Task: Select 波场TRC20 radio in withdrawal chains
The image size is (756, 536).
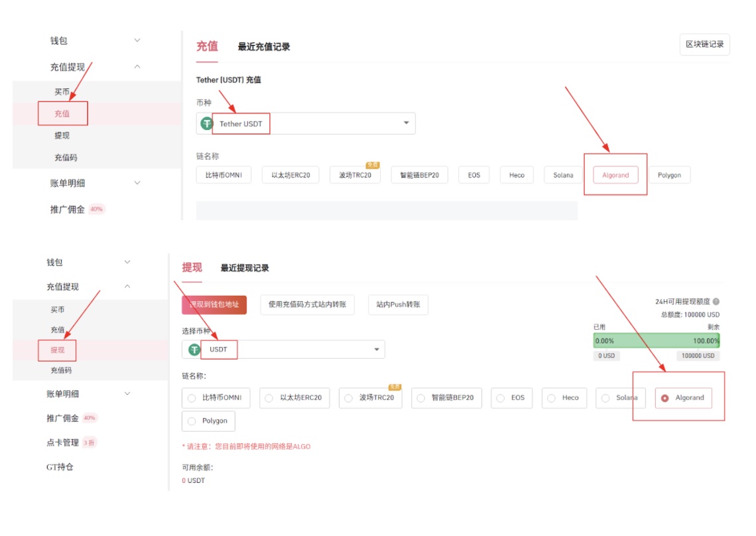Action: point(349,398)
